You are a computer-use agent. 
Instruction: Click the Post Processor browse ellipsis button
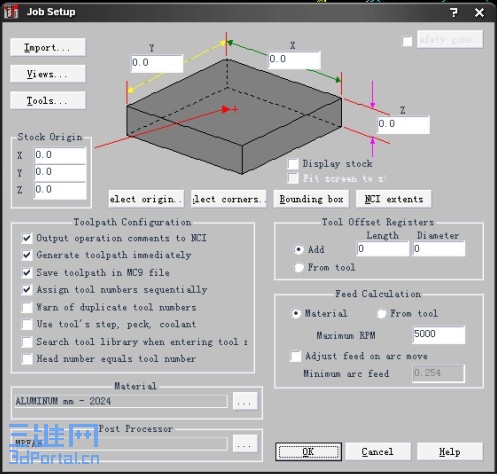pos(245,443)
